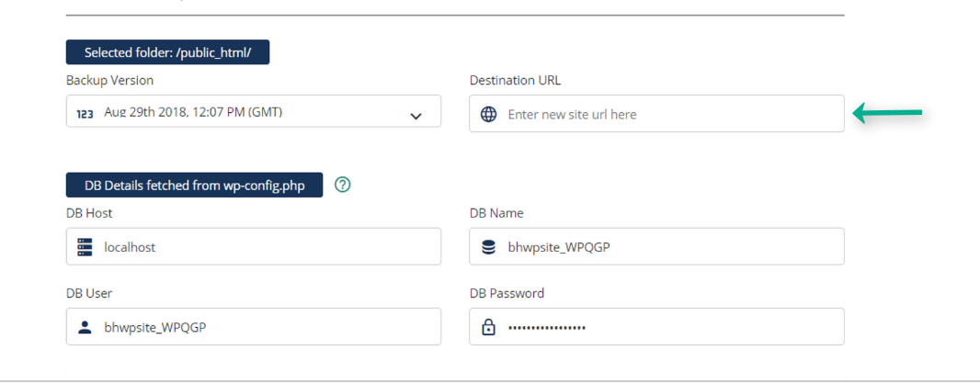Click the server icon in DB Host
This screenshot has width=980, height=384.
tap(85, 246)
